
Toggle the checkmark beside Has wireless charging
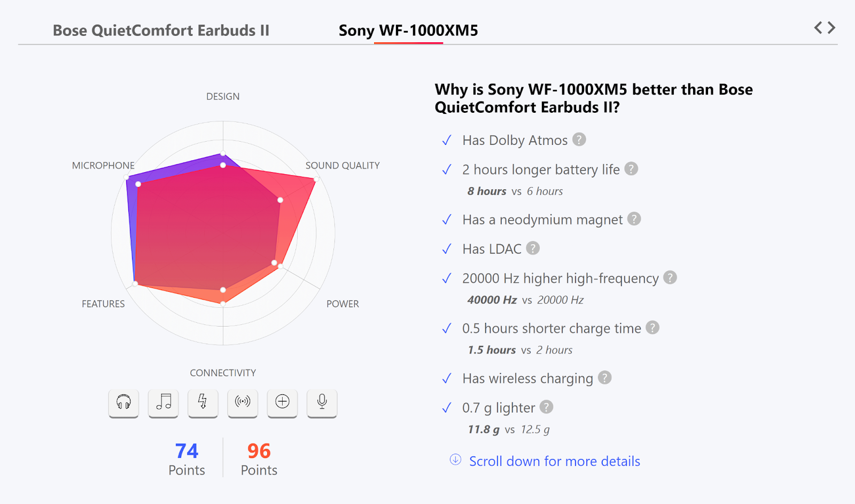coord(447,378)
